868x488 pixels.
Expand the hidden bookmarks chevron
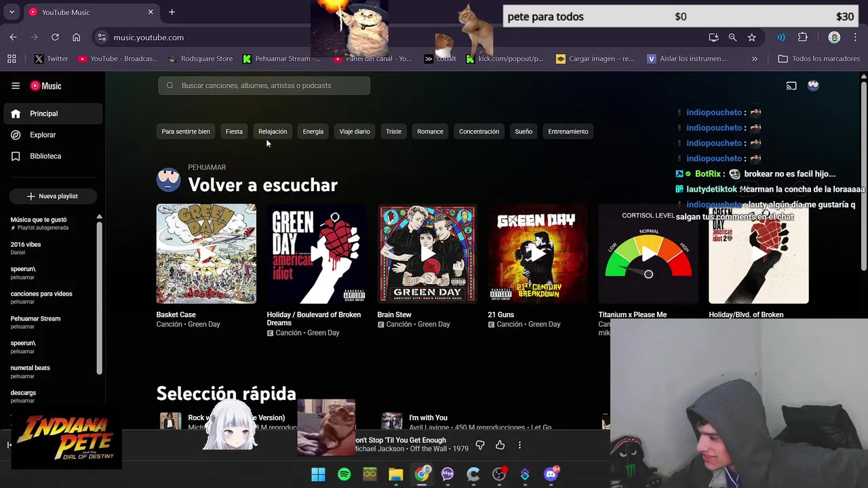point(754,59)
